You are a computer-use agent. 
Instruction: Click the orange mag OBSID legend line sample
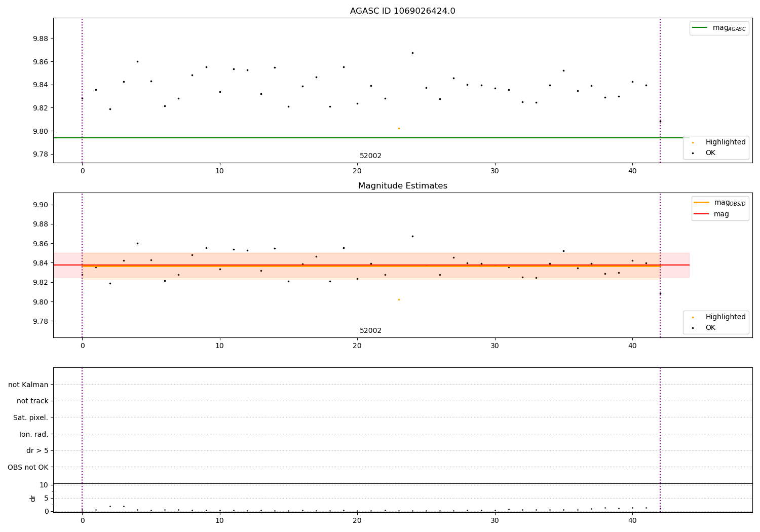[701, 203]
